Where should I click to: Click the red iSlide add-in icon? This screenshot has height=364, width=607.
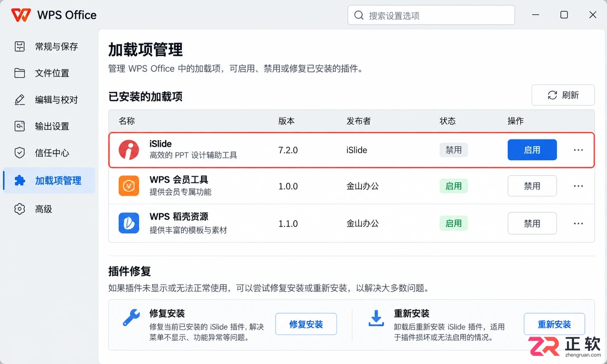(129, 150)
